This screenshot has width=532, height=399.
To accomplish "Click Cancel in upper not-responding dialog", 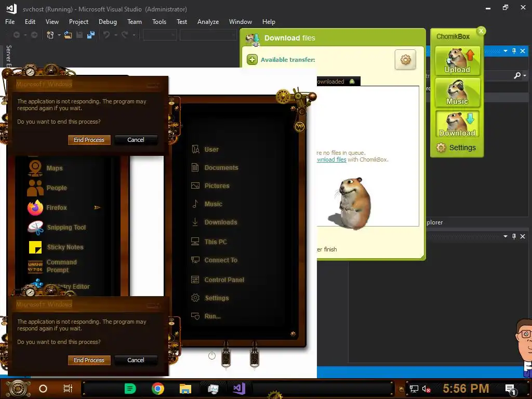I will coord(136,140).
